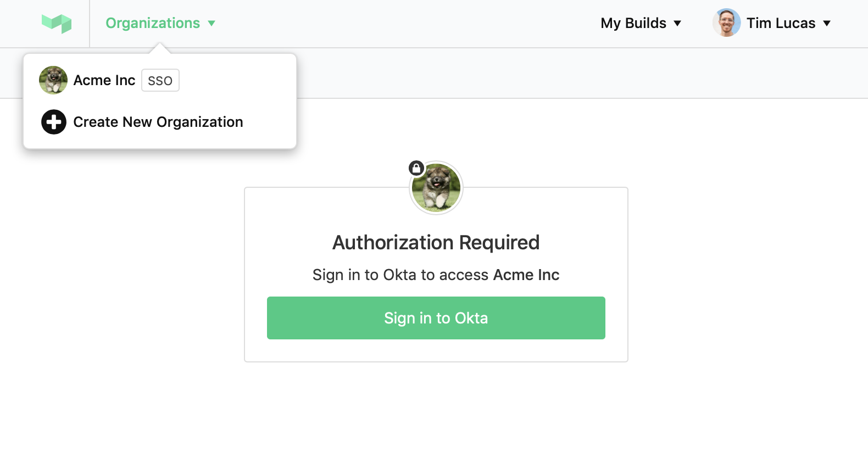This screenshot has height=458, width=868.
Task: Click the Acme Inc organization avatar
Action: tap(53, 80)
